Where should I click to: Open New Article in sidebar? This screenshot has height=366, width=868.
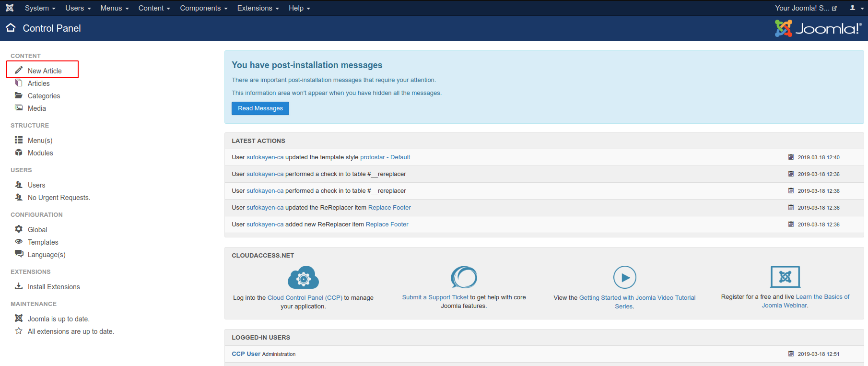click(45, 71)
